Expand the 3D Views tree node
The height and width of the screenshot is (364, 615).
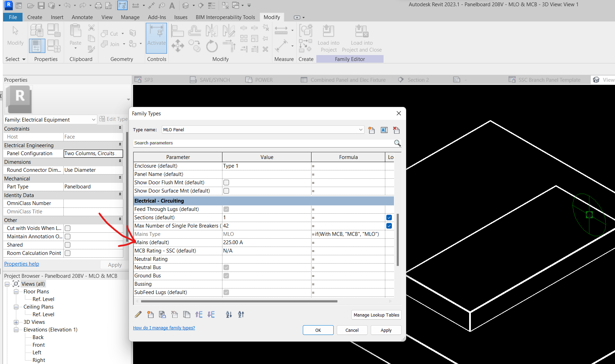[x=16, y=322]
